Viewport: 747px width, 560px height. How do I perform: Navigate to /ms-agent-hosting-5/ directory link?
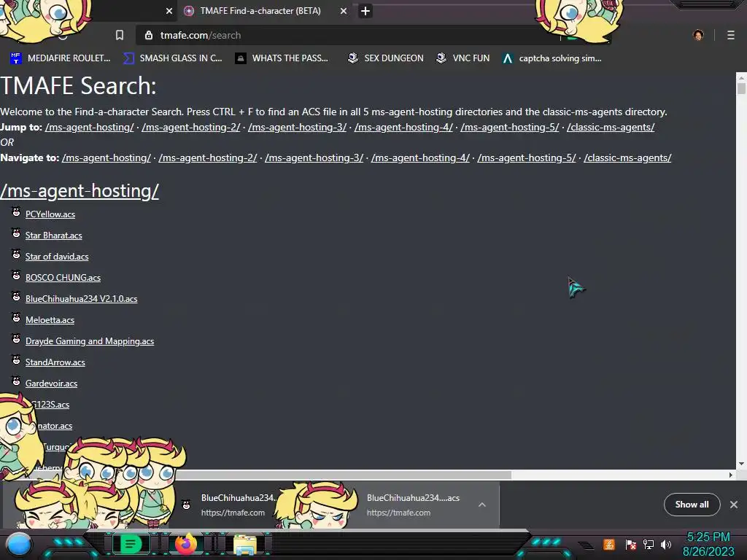527,157
